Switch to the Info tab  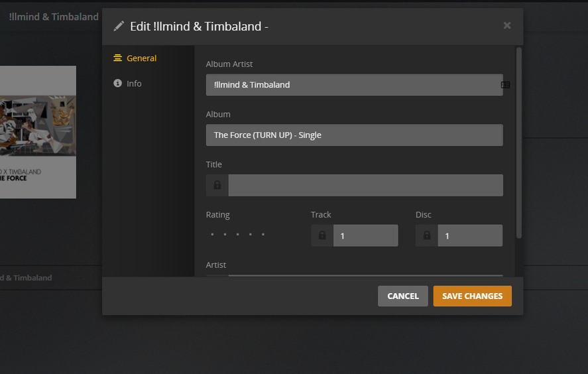coord(127,84)
